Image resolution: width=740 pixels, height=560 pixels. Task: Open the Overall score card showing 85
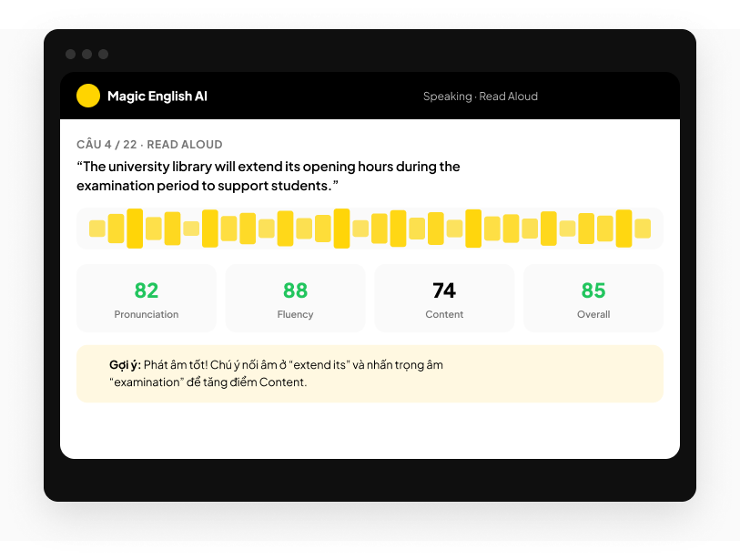(593, 298)
